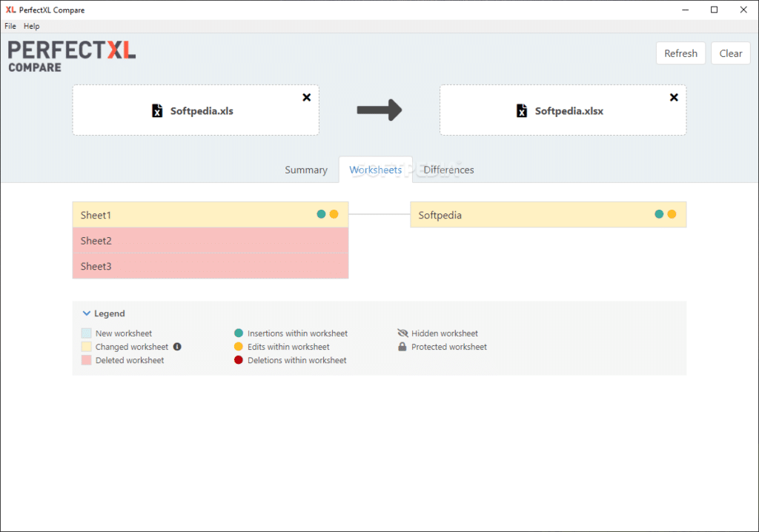Viewport: 759px width, 532px height.
Task: Select the deleted Sheet3 row
Action: [x=211, y=266]
